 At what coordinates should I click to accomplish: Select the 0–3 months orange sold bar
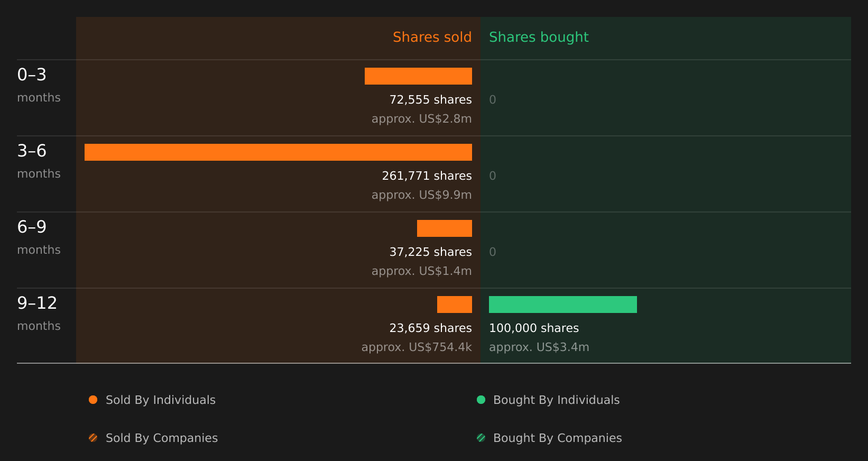tap(418, 76)
